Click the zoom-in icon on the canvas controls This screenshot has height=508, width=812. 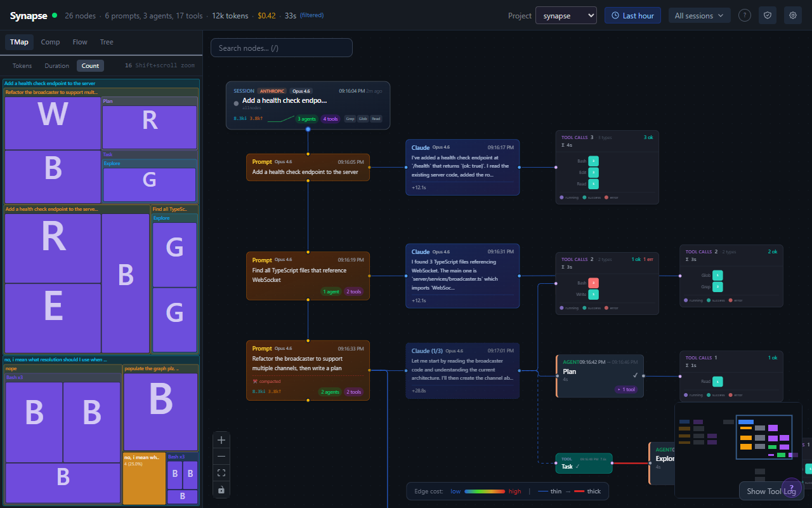click(221, 439)
